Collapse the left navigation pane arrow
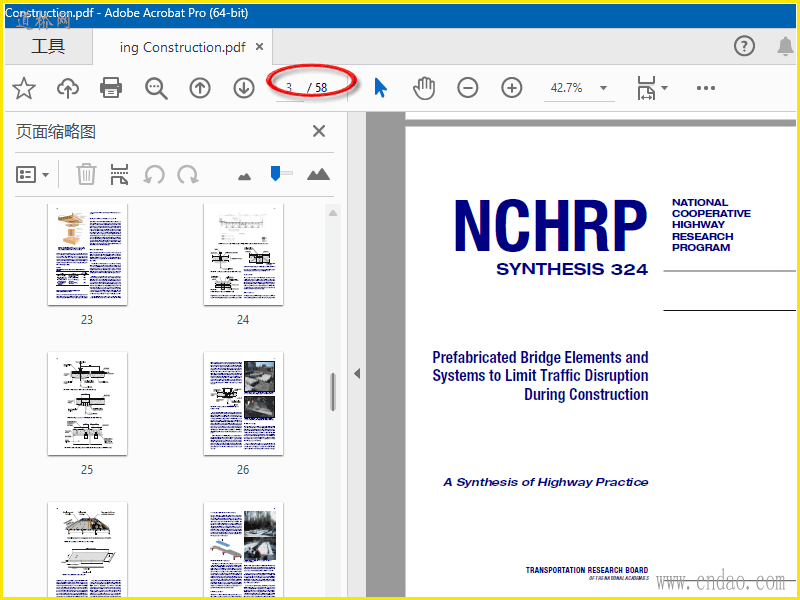 pyautogui.click(x=357, y=373)
